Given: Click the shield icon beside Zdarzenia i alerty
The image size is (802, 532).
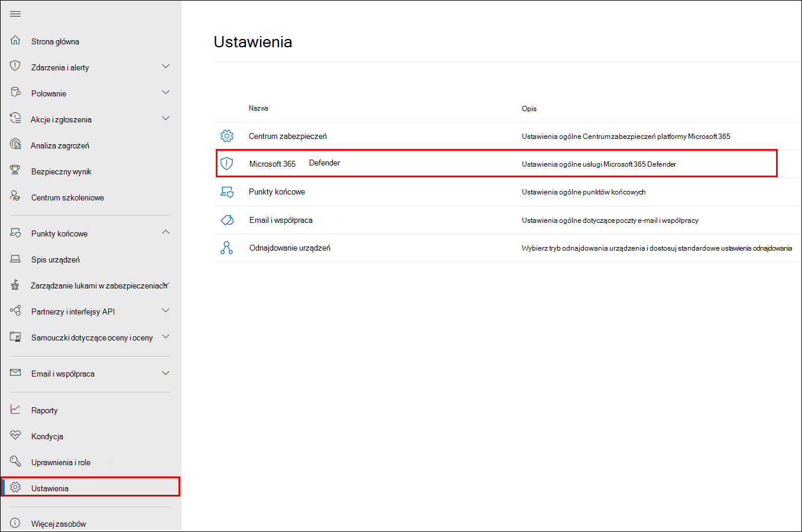Looking at the screenshot, I should click(x=15, y=66).
